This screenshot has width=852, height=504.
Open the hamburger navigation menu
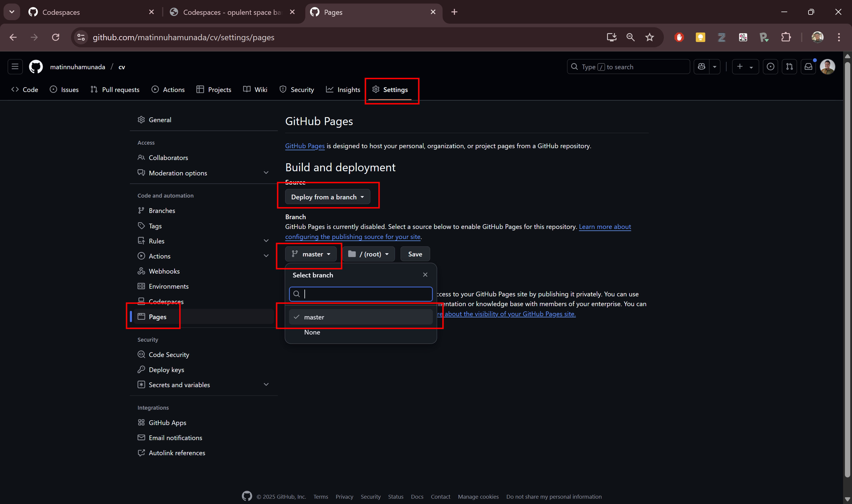coord(15,67)
